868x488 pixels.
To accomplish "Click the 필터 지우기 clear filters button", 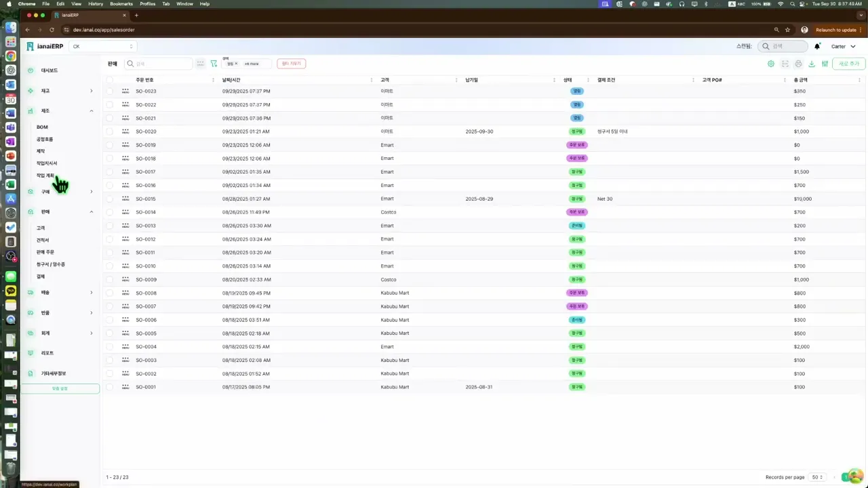I will coord(292,64).
